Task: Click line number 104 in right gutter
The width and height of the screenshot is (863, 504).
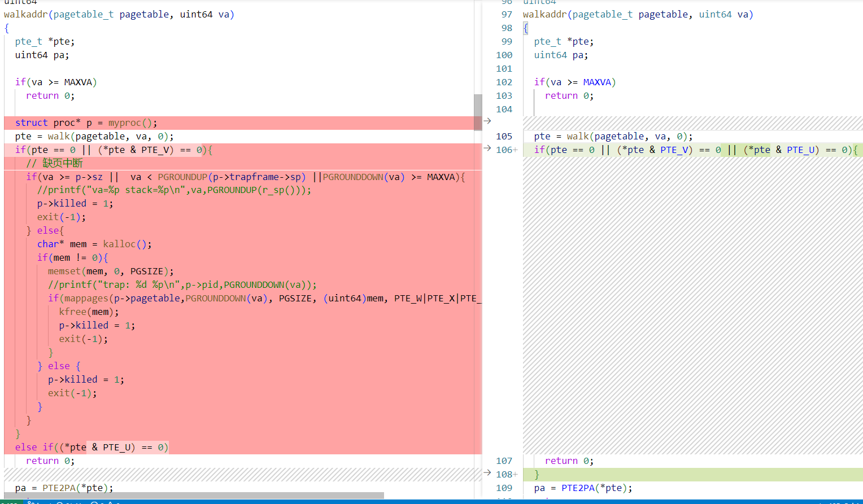Action: click(504, 109)
